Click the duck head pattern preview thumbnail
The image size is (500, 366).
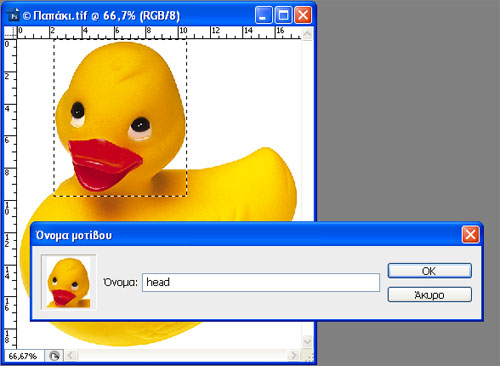[x=69, y=282]
